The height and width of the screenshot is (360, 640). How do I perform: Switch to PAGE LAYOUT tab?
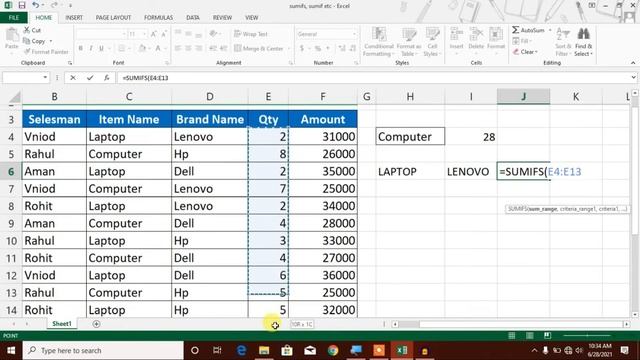[113, 18]
